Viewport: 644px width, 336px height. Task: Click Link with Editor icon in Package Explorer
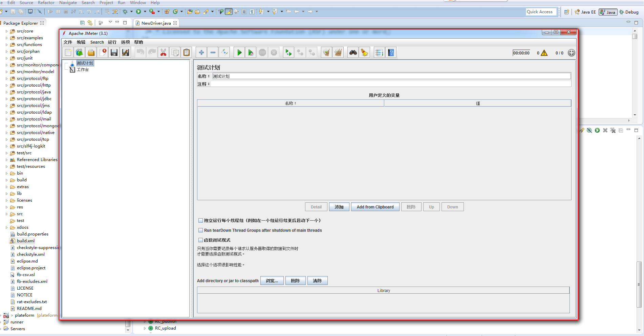point(90,23)
